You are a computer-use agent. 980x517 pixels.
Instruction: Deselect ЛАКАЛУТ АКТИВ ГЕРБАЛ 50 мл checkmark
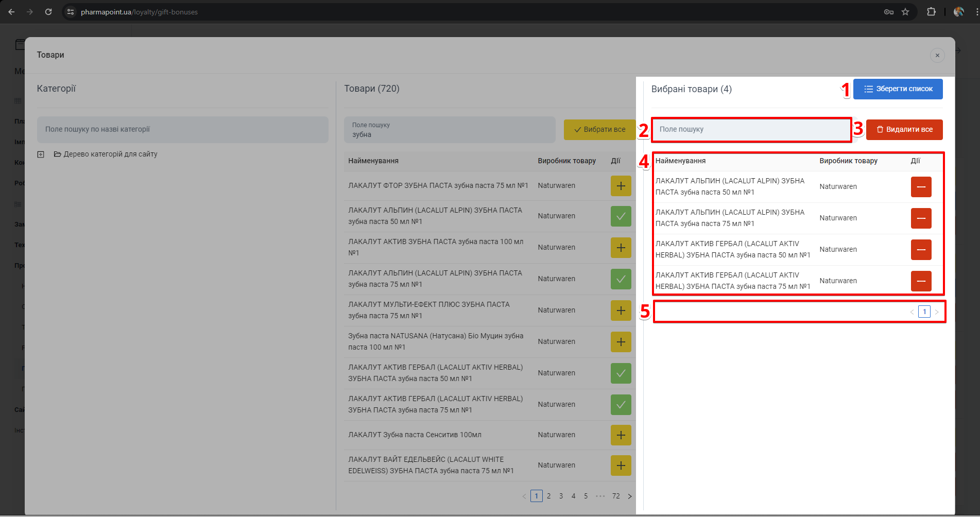coord(621,373)
